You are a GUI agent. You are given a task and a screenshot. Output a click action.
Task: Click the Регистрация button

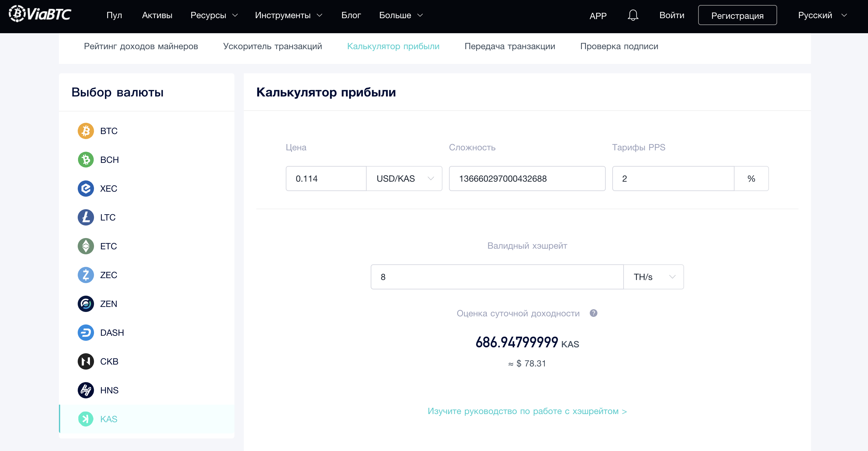pos(737,15)
